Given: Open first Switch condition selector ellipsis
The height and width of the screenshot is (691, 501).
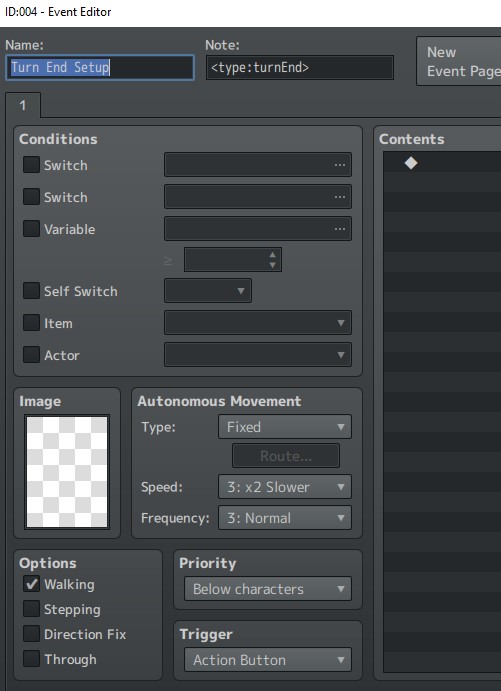Looking at the screenshot, I should (x=339, y=165).
